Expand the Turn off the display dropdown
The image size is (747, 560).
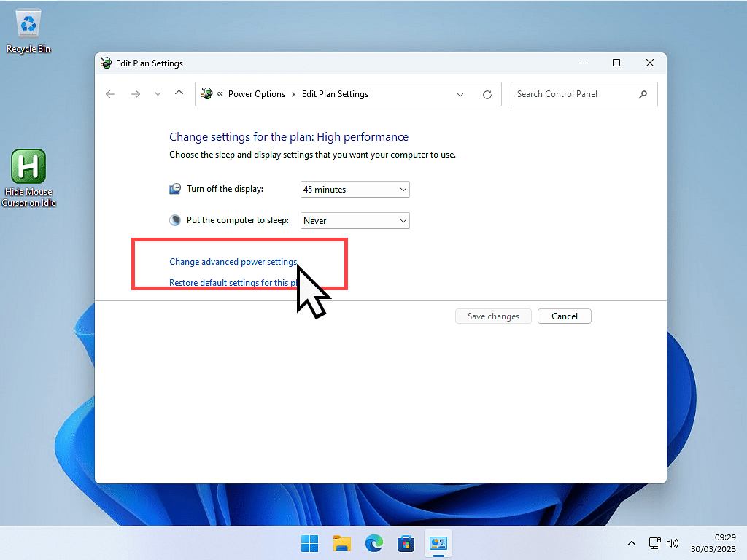tap(355, 190)
